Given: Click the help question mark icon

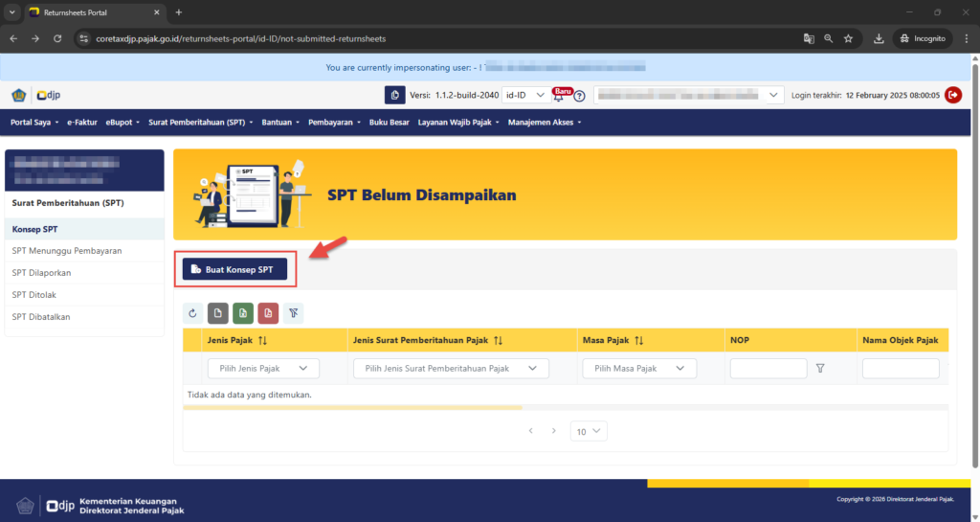Looking at the screenshot, I should coord(579,96).
